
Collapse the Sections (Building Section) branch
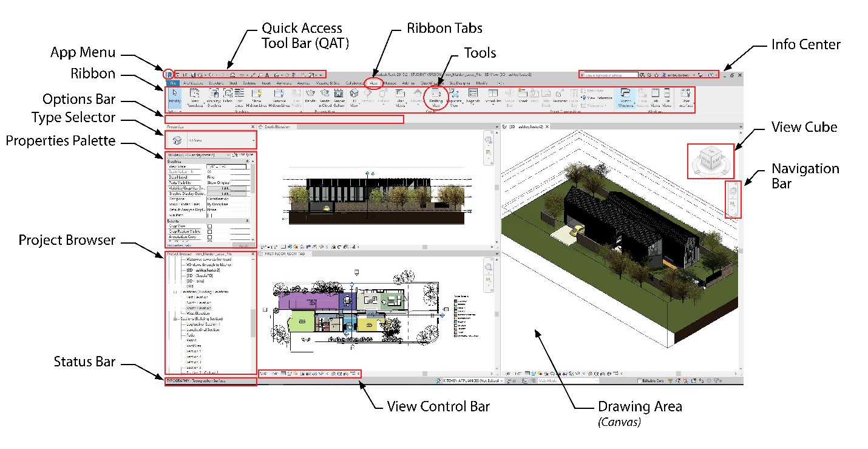[175, 319]
